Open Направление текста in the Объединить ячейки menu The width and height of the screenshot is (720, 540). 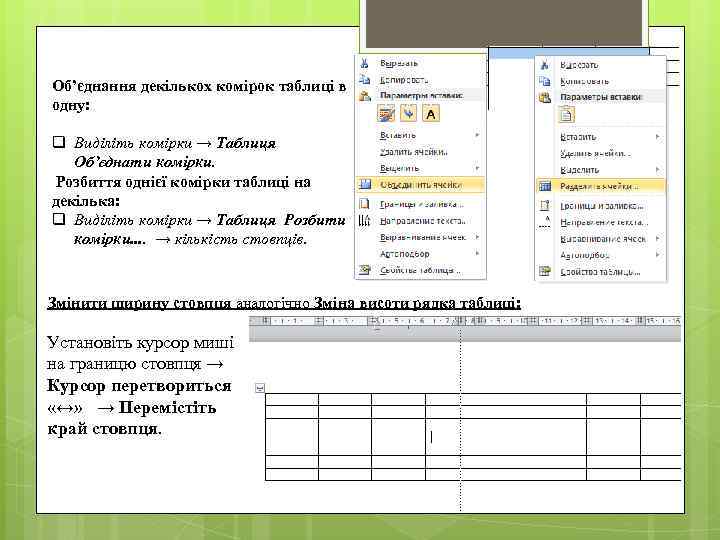[x=423, y=221]
